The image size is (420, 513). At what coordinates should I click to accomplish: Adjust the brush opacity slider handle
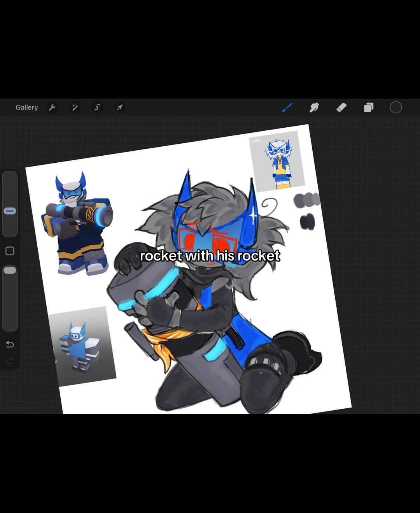(x=10, y=270)
